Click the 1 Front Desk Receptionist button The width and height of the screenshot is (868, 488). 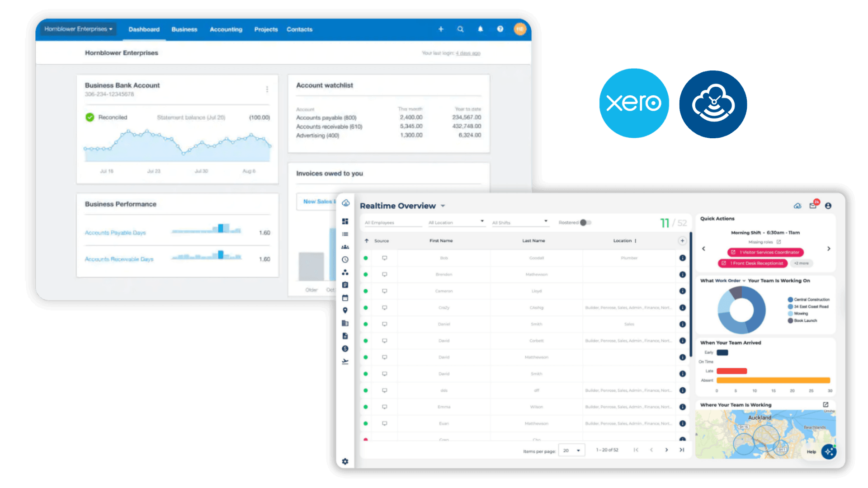point(753,263)
